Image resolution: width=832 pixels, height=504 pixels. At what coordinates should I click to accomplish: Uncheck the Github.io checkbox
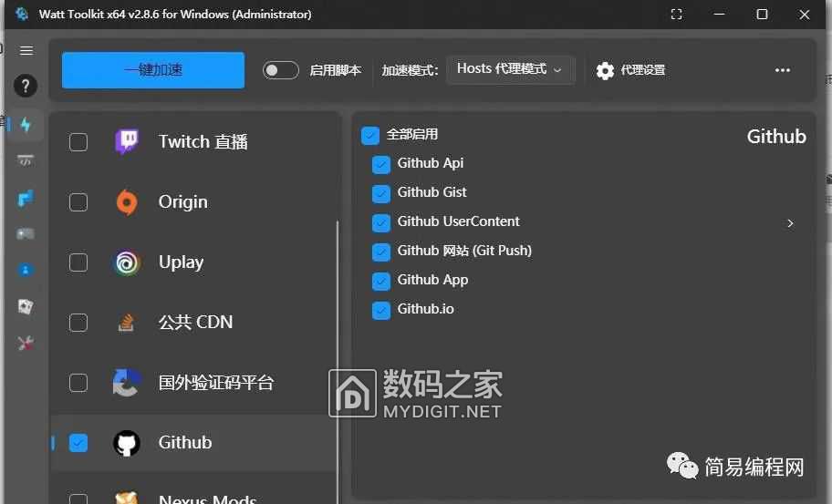(381, 311)
